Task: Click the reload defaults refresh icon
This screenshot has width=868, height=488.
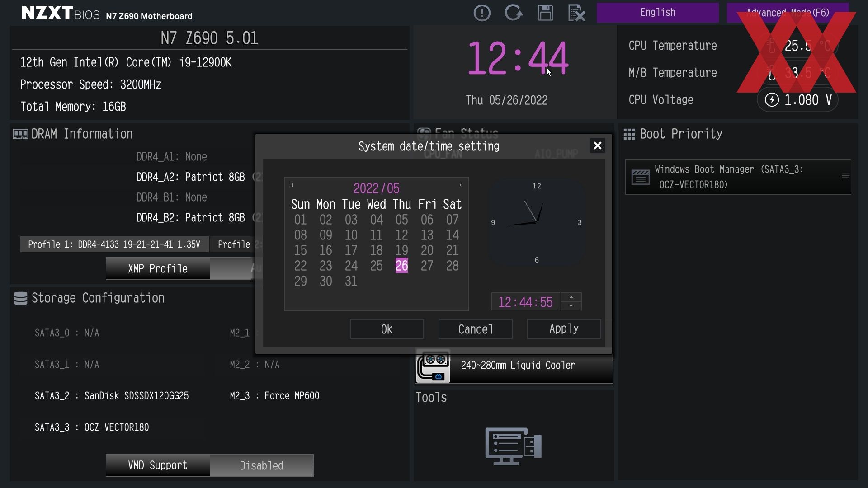Action: (514, 13)
